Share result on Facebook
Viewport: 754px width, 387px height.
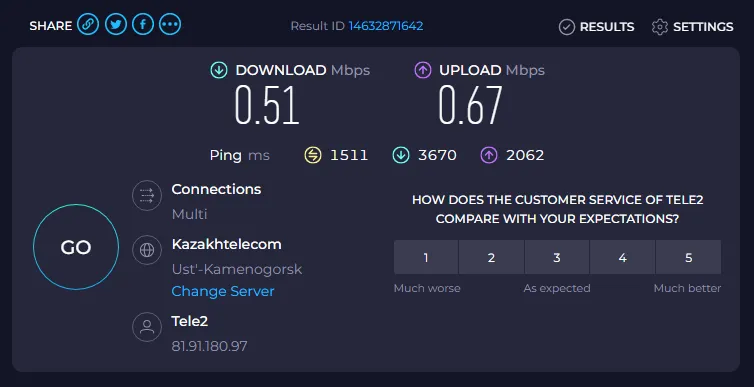143,25
